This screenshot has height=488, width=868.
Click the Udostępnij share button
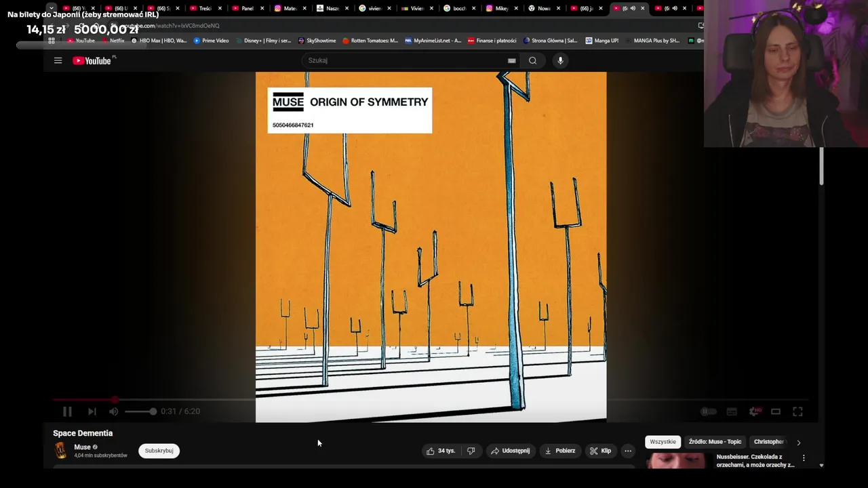[510, 451]
